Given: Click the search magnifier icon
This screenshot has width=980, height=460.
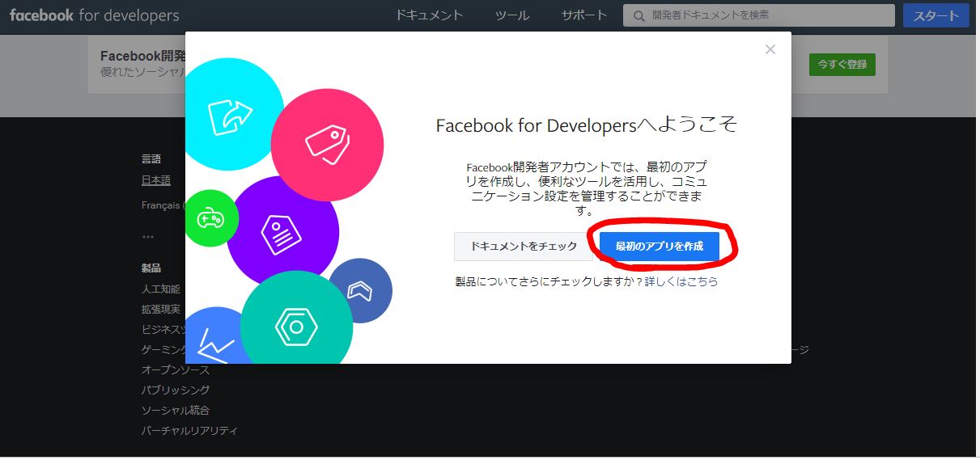Looking at the screenshot, I should pyautogui.click(x=639, y=15).
